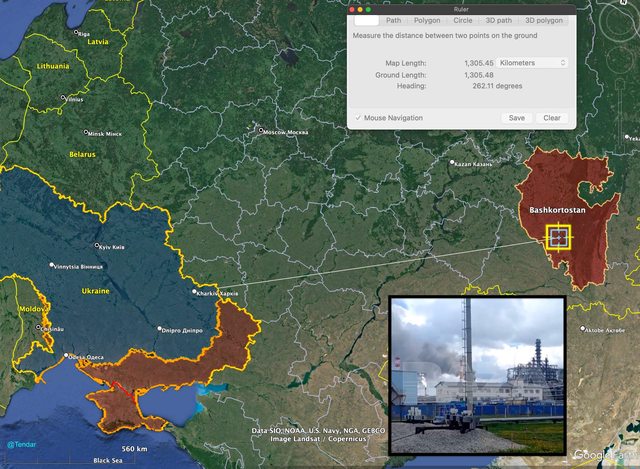
Task: Switch to the 3D path tab
Action: click(x=497, y=20)
